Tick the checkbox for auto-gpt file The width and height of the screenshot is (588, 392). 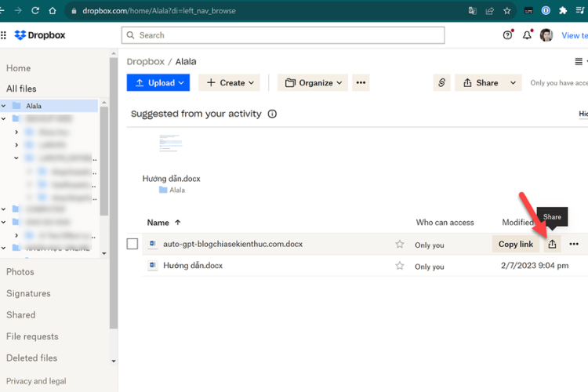(x=132, y=244)
